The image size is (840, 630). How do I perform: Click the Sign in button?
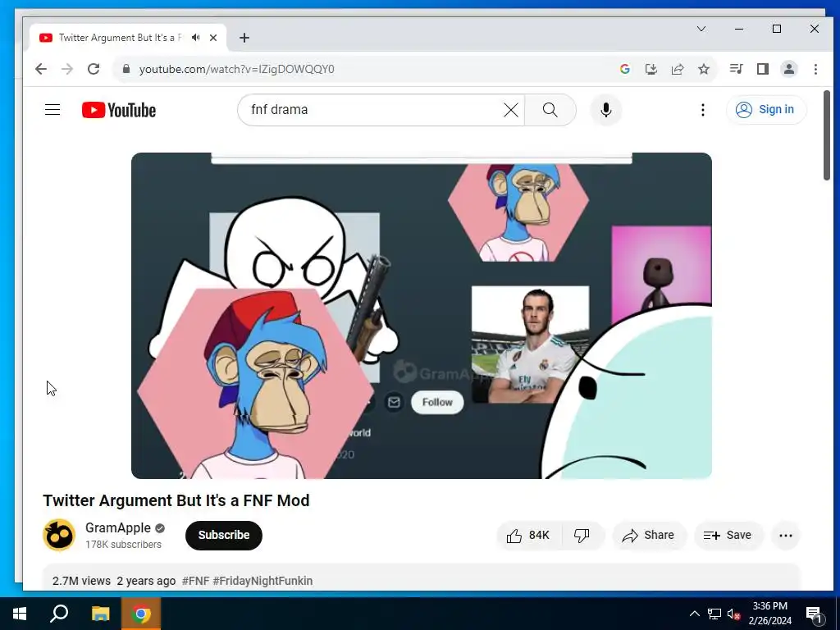coord(765,109)
